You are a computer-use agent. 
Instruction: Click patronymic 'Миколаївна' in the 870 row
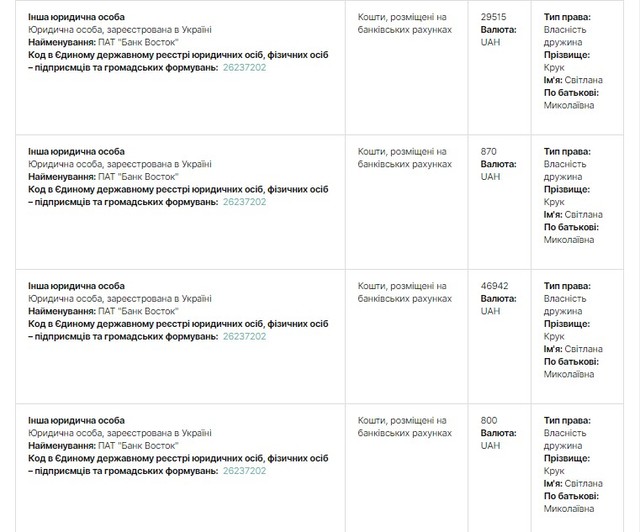point(569,239)
